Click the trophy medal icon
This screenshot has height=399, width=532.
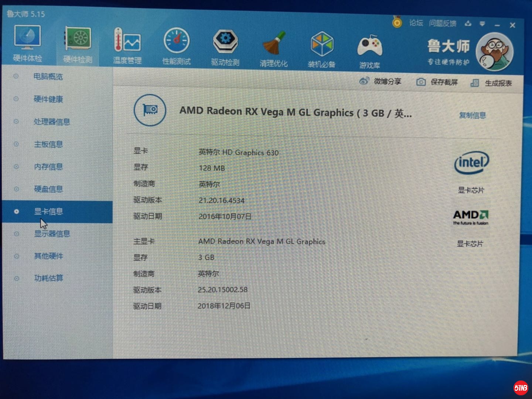tap(397, 23)
